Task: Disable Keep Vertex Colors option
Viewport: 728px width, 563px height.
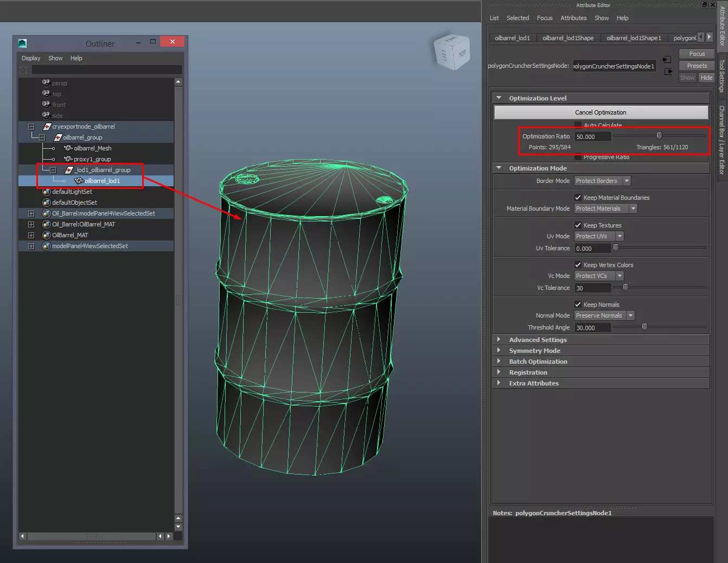Action: point(578,265)
